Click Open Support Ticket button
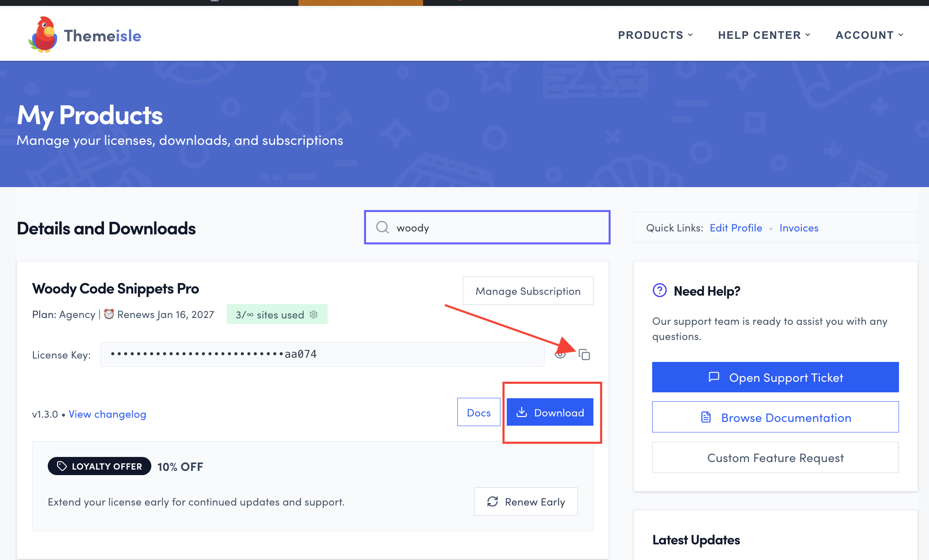The image size is (929, 560). click(775, 377)
